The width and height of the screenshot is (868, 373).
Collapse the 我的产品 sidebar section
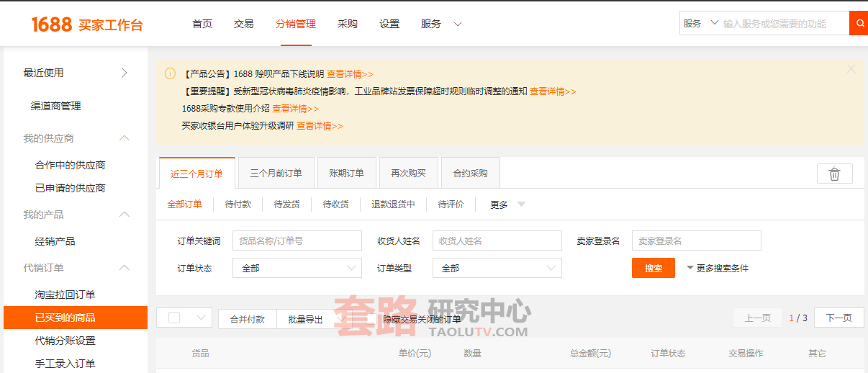point(125,215)
